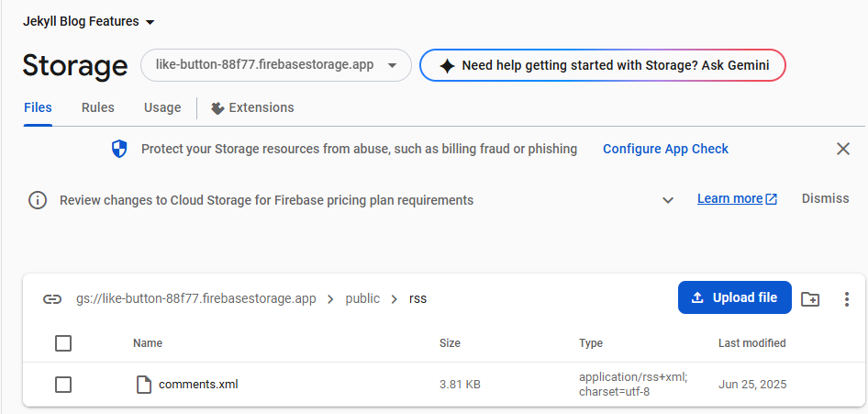Click the create new folder icon
Screen dimensions: 868x414
click(810, 299)
